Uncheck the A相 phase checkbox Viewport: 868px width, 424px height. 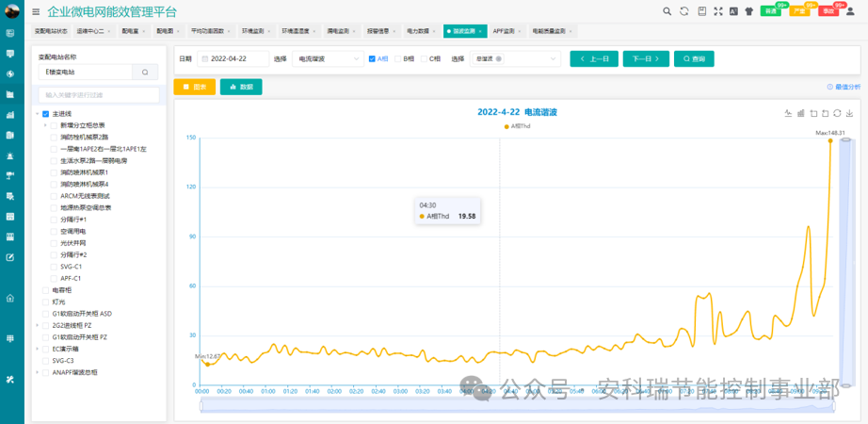(372, 58)
